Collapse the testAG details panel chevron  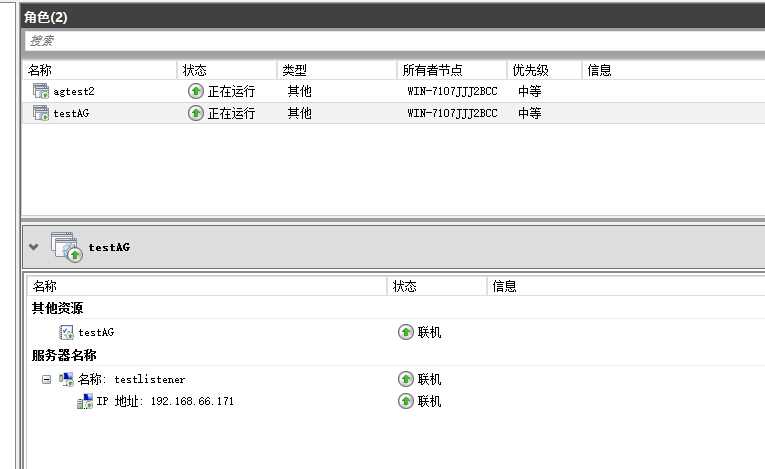(34, 246)
